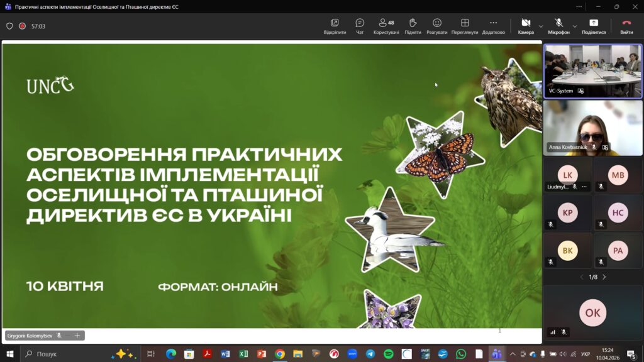644x362 pixels.
Task: Open more options on the Liudmyl... tile
Action: coord(584,187)
